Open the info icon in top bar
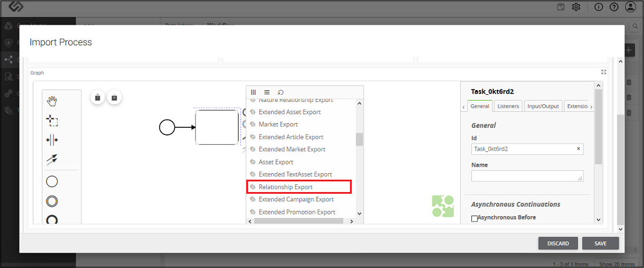The width and height of the screenshot is (644, 268). (599, 7)
